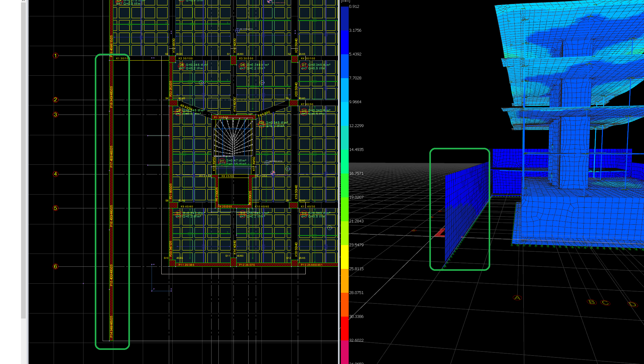Screen dimensions: 644x364
Task: Select axis A marker in 3D view
Action: 517,297
